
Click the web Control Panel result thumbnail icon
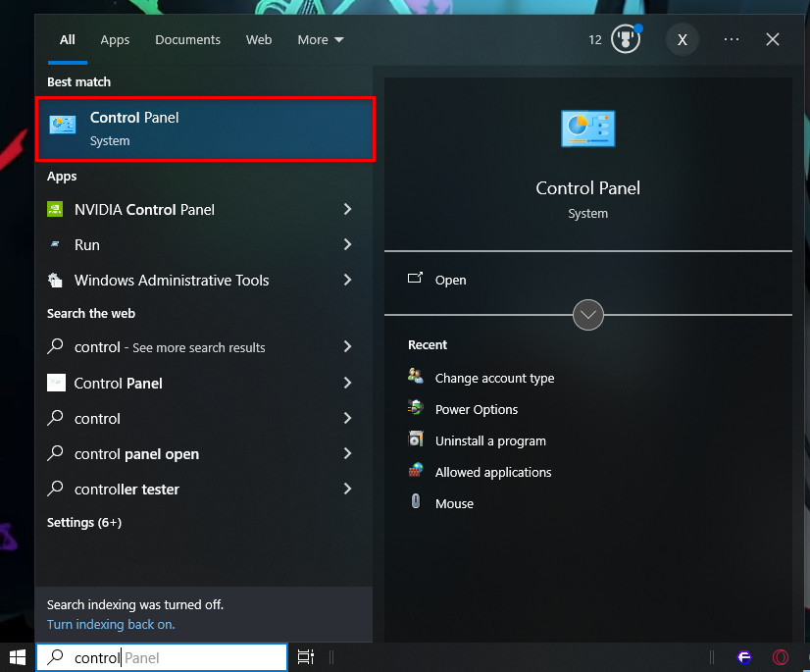[x=56, y=383]
